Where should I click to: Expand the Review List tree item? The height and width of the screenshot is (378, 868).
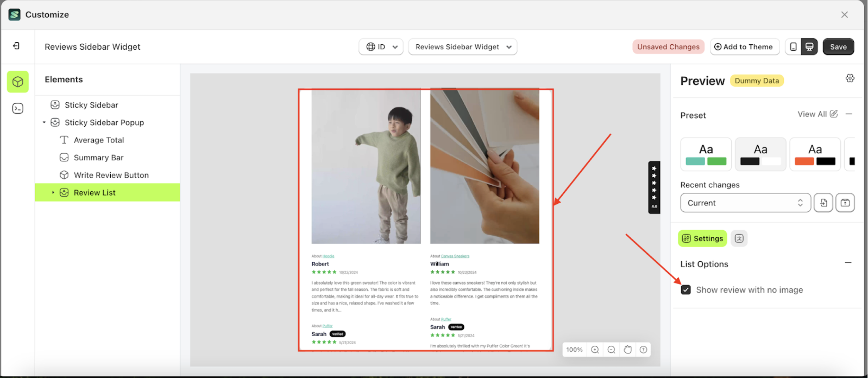coord(53,193)
